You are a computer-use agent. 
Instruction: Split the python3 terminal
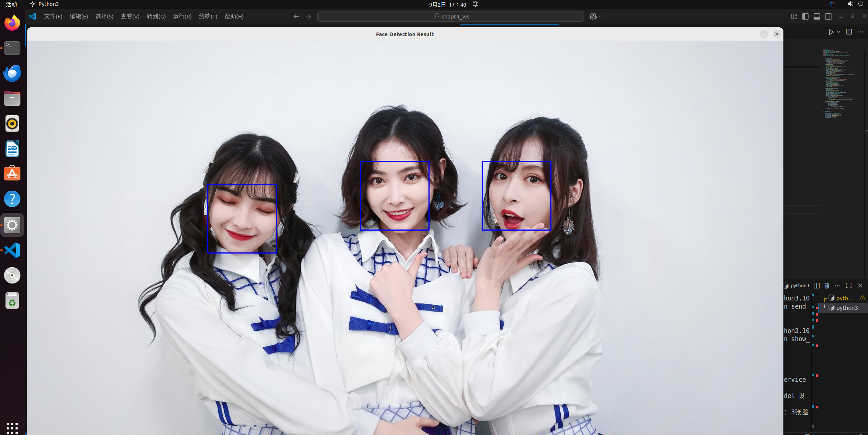(817, 286)
